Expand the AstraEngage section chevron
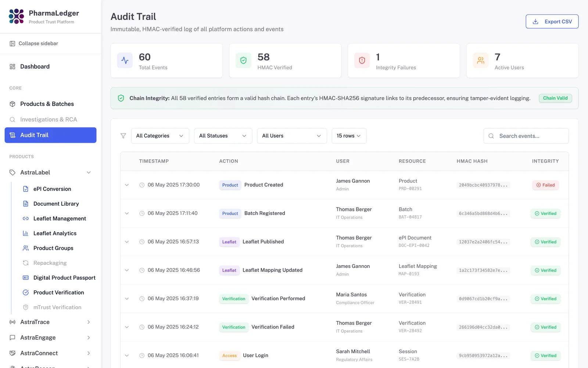 (x=89, y=337)
